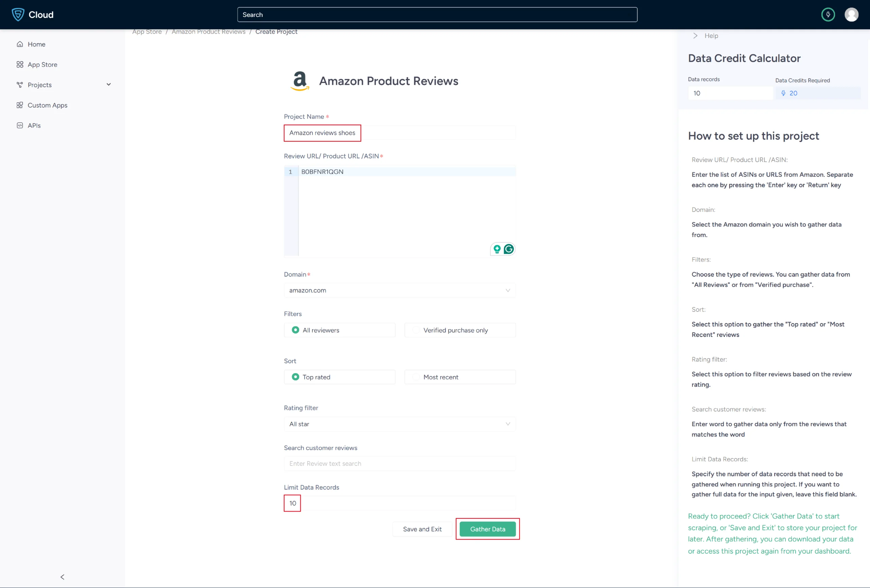
Task: Click the Gather Data button
Action: (x=487, y=529)
